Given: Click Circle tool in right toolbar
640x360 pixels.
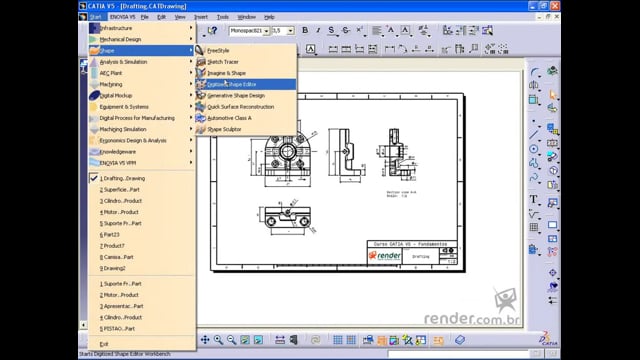Looking at the screenshot, I should pyautogui.click(x=533, y=149).
